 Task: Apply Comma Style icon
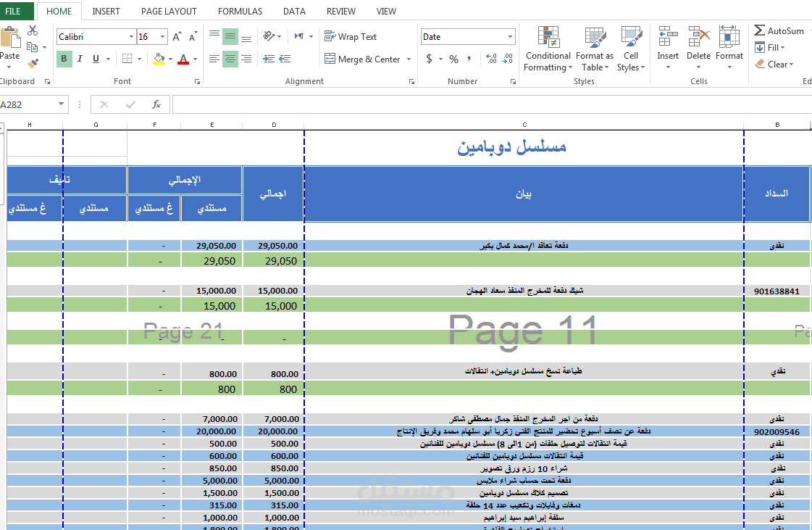click(469, 59)
